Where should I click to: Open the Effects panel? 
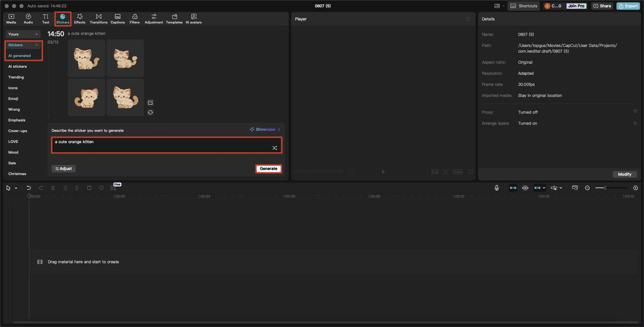pyautogui.click(x=79, y=19)
